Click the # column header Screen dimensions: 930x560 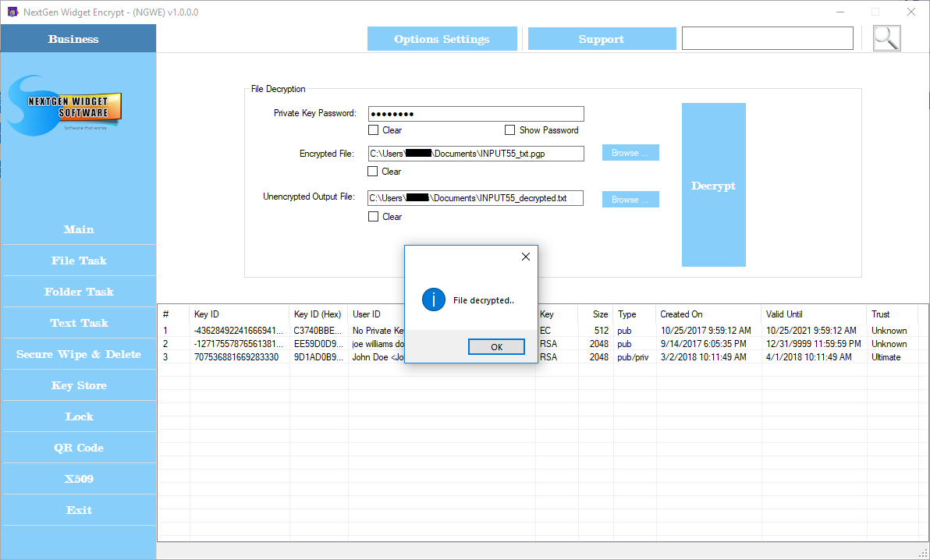[173, 314]
